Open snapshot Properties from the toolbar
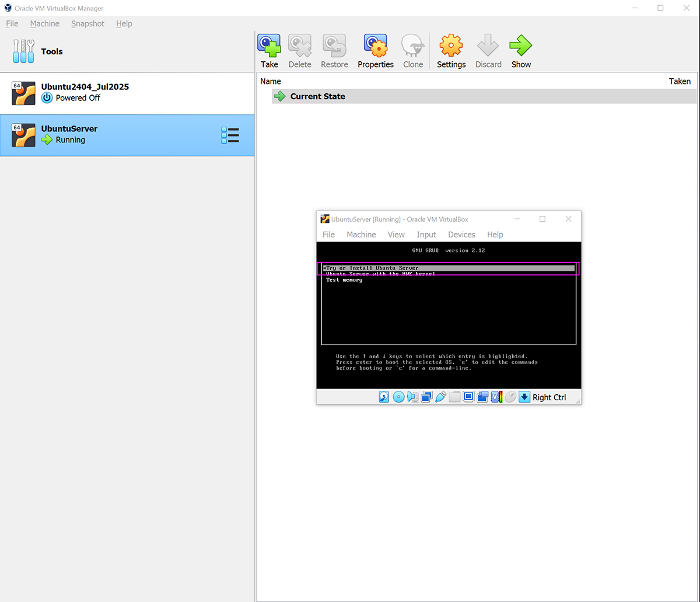The width and height of the screenshot is (700, 602). [x=376, y=45]
